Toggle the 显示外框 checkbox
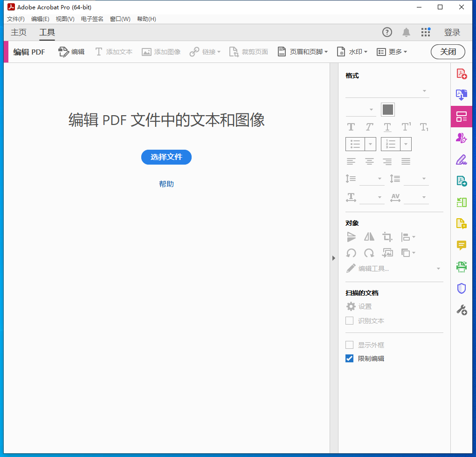 (x=350, y=345)
